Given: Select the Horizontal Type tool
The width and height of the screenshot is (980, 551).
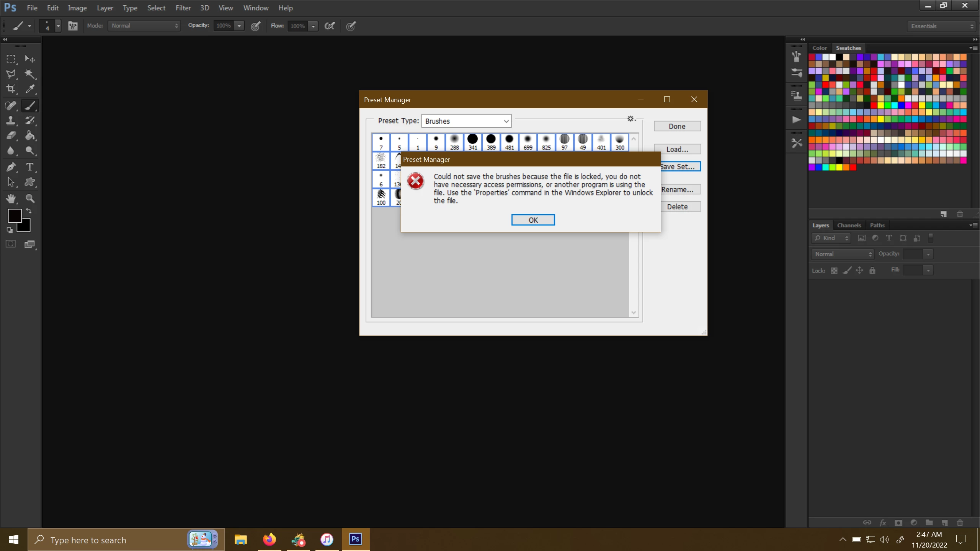Looking at the screenshot, I should point(30,167).
